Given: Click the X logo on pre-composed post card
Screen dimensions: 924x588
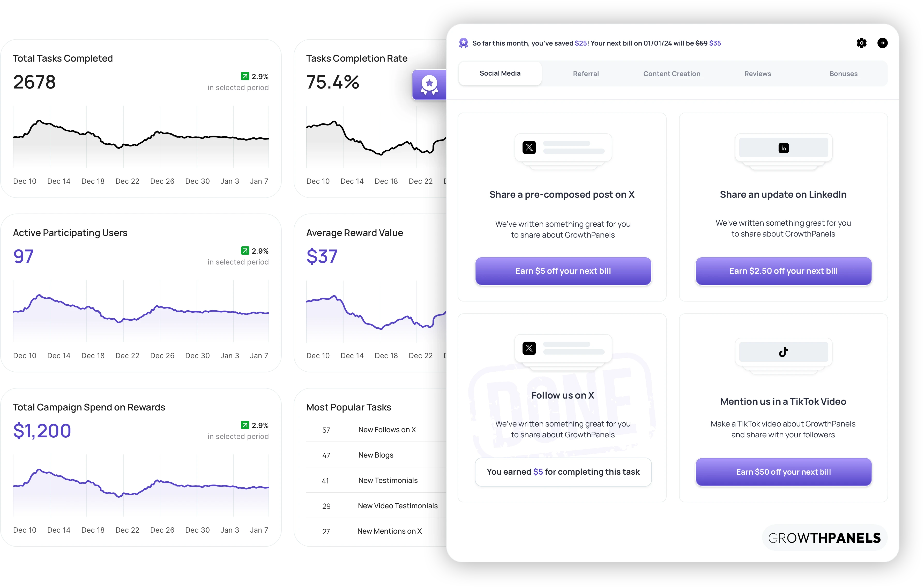Looking at the screenshot, I should pyautogui.click(x=529, y=147).
